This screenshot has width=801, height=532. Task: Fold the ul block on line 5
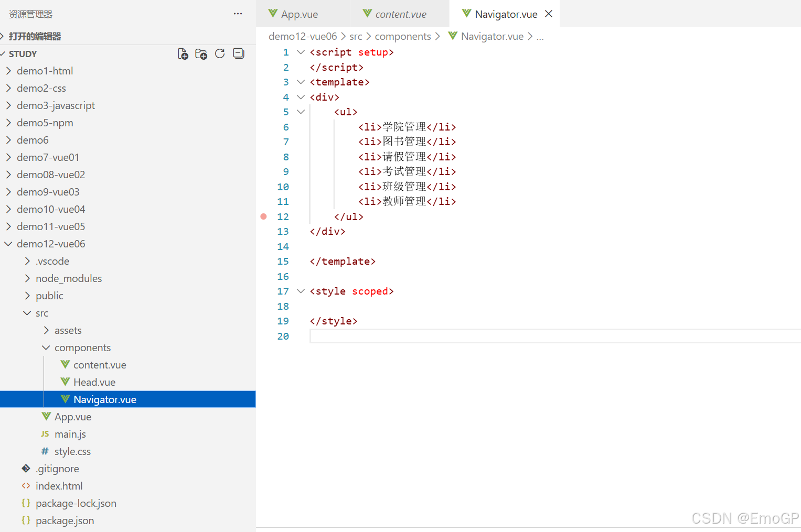[x=301, y=112]
